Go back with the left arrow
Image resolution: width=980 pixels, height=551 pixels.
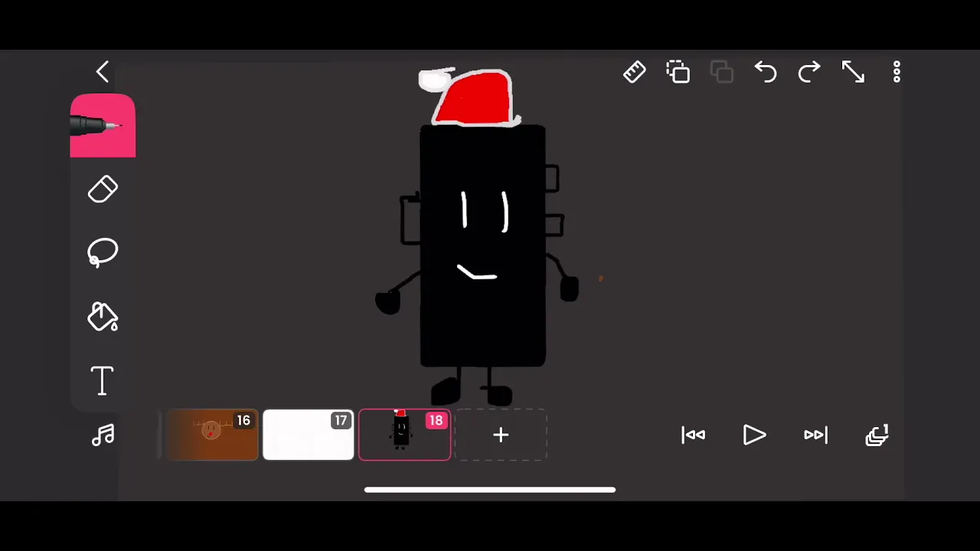pos(103,72)
